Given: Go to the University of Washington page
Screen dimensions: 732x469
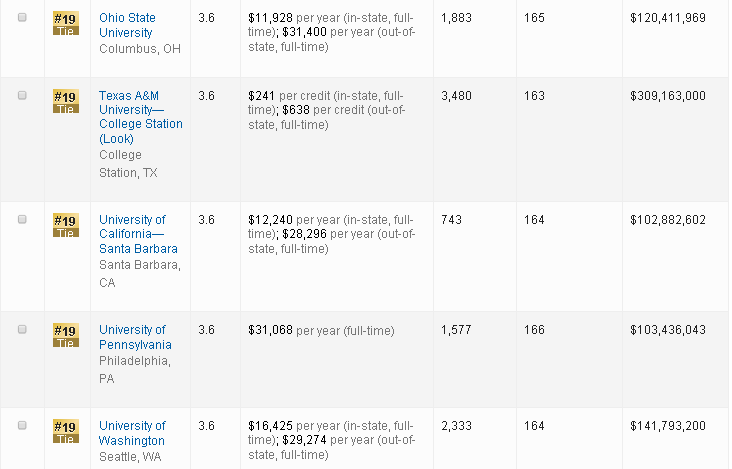Looking at the screenshot, I should [132, 433].
